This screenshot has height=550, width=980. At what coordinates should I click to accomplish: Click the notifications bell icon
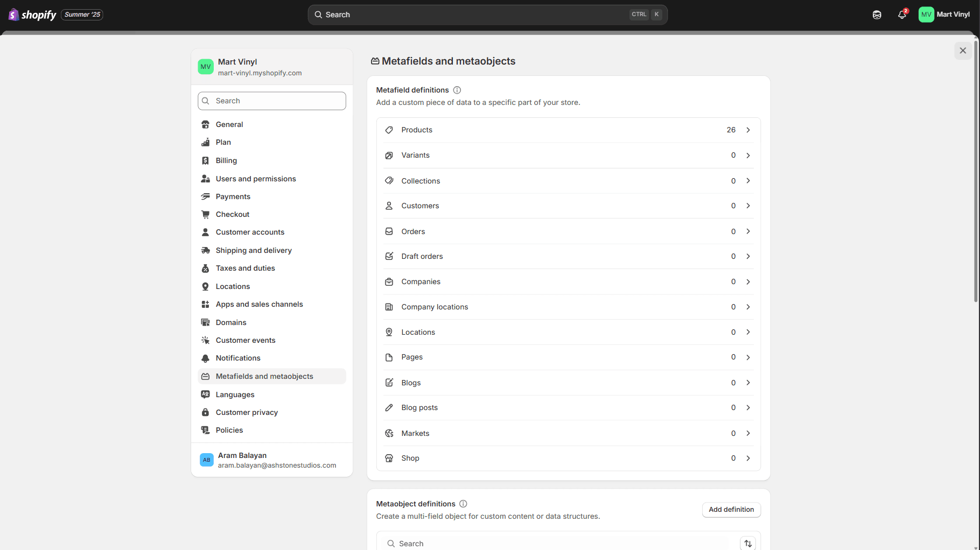[902, 15]
